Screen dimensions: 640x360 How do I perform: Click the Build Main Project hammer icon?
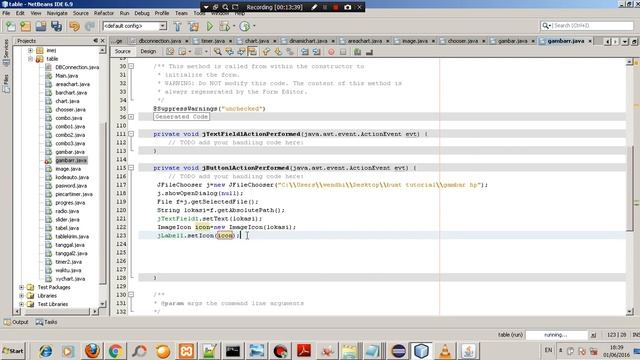pos(178,26)
